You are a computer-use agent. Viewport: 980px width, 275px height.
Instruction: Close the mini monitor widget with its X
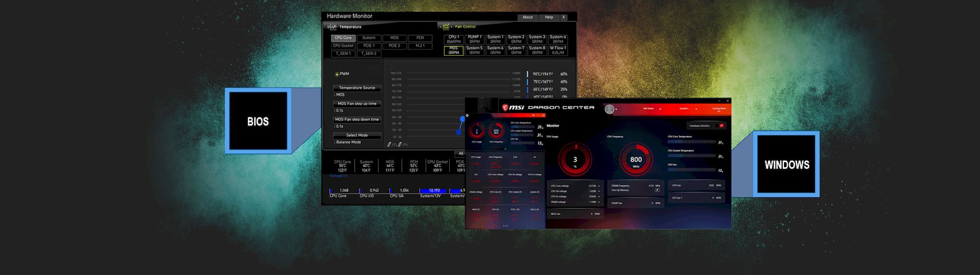(543, 115)
